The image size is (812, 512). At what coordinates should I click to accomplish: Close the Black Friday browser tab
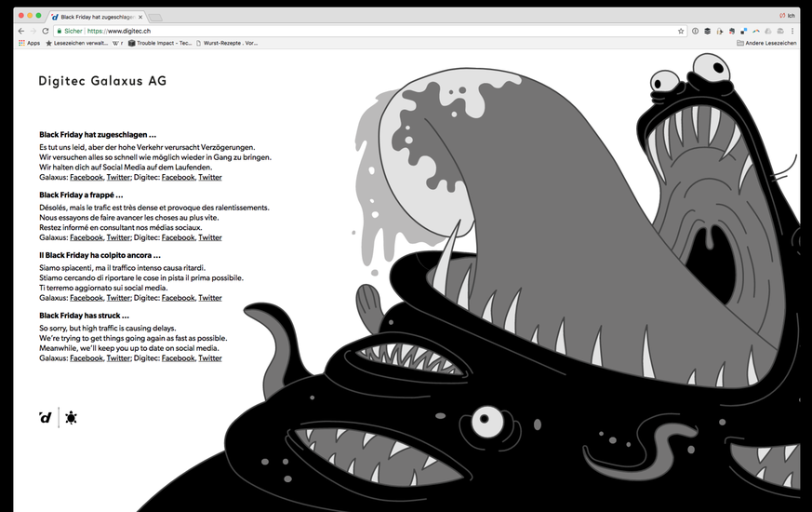[140, 17]
